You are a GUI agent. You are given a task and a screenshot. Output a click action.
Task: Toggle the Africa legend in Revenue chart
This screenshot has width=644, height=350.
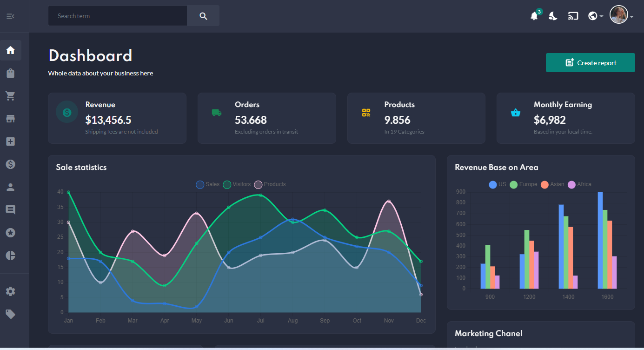(580, 184)
